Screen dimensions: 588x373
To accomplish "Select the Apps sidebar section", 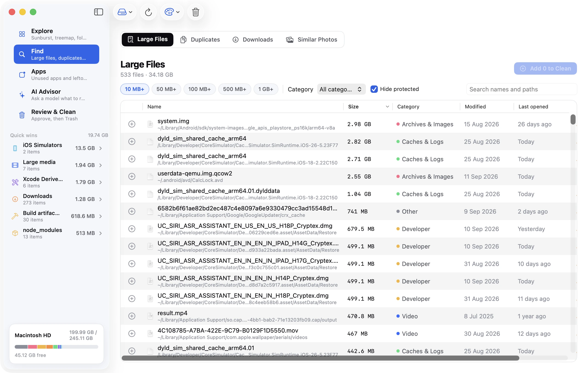I will coord(57,74).
